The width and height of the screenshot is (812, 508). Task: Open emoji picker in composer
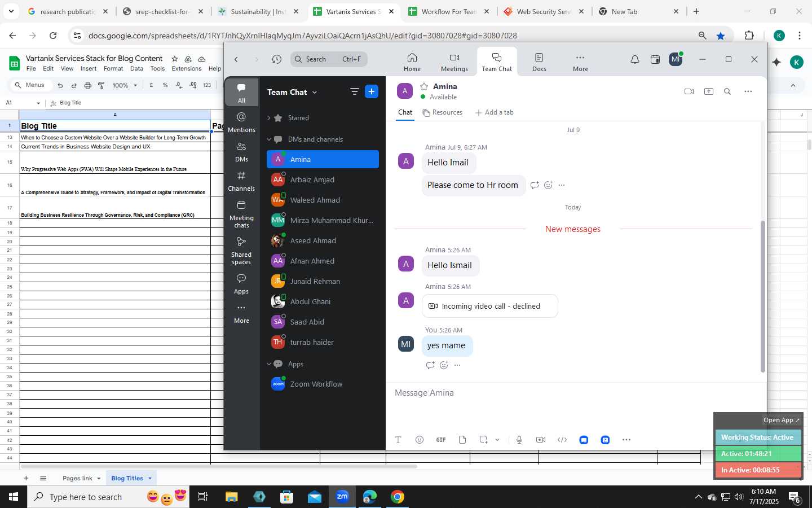tap(420, 440)
